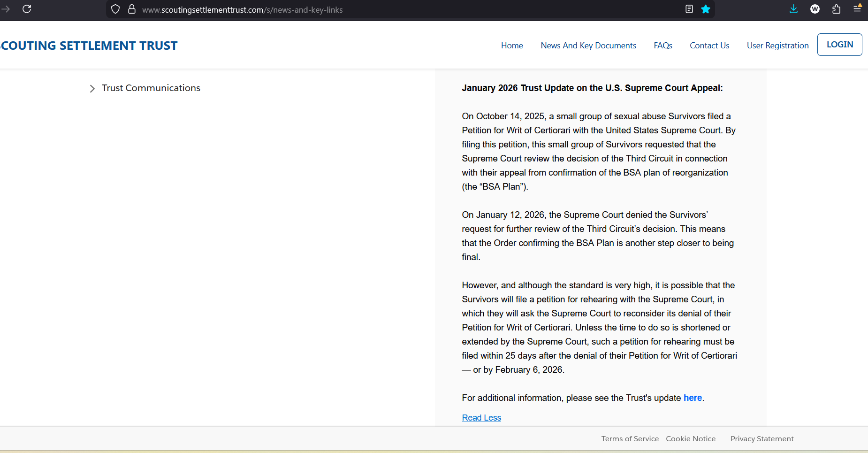Go to the Home menu item
Viewport: 868px width, 453px height.
pyautogui.click(x=512, y=46)
